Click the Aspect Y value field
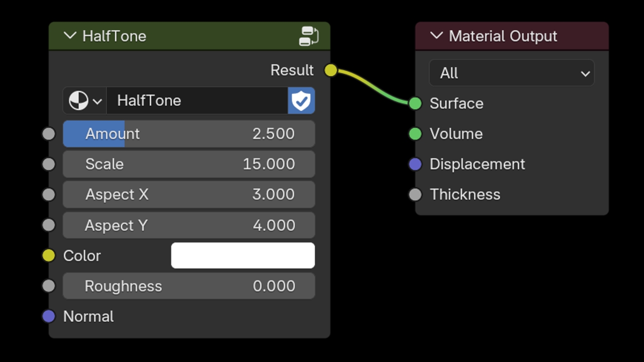This screenshot has height=362, width=644. click(189, 225)
